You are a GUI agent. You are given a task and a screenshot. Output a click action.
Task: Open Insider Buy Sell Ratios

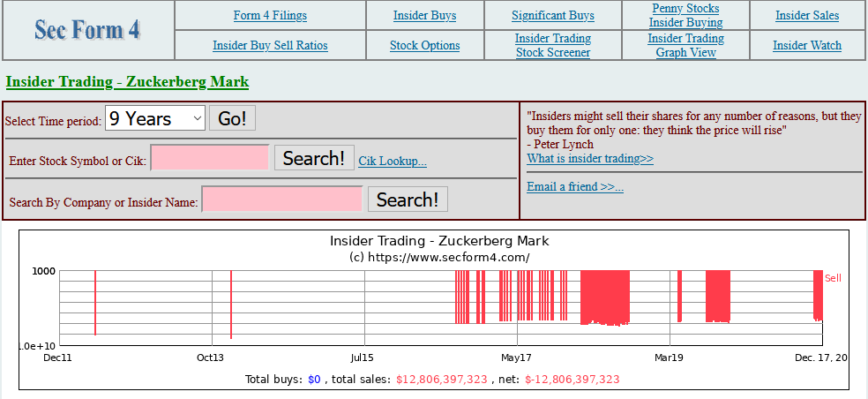tap(270, 45)
